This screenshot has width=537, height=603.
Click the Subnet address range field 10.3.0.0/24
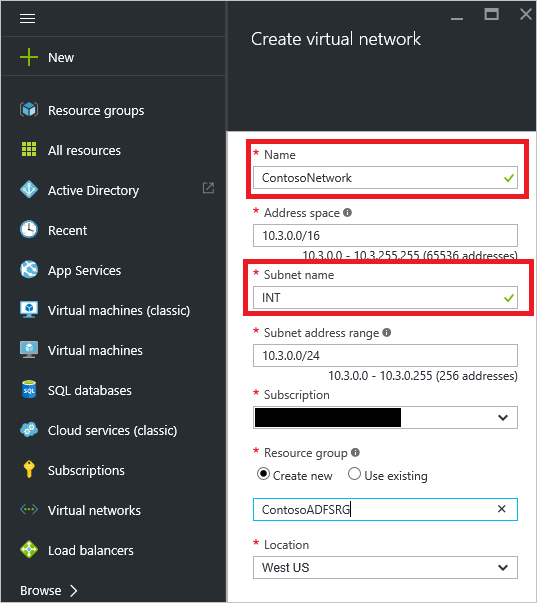pos(385,355)
